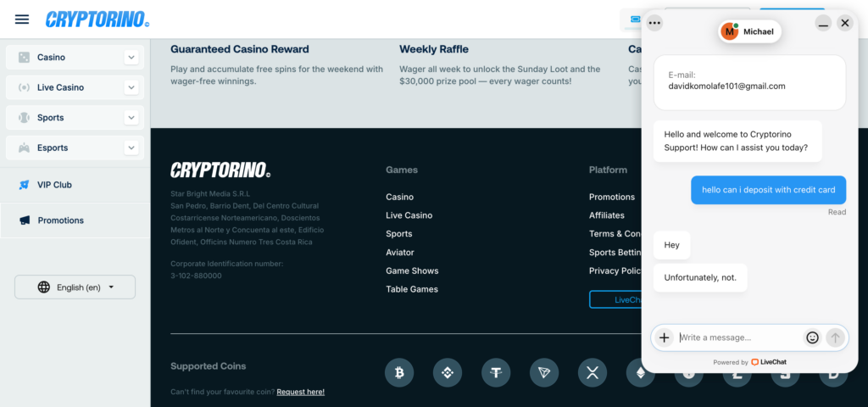This screenshot has width=868, height=407.
Task: Open footer Sports games link
Action: point(399,234)
